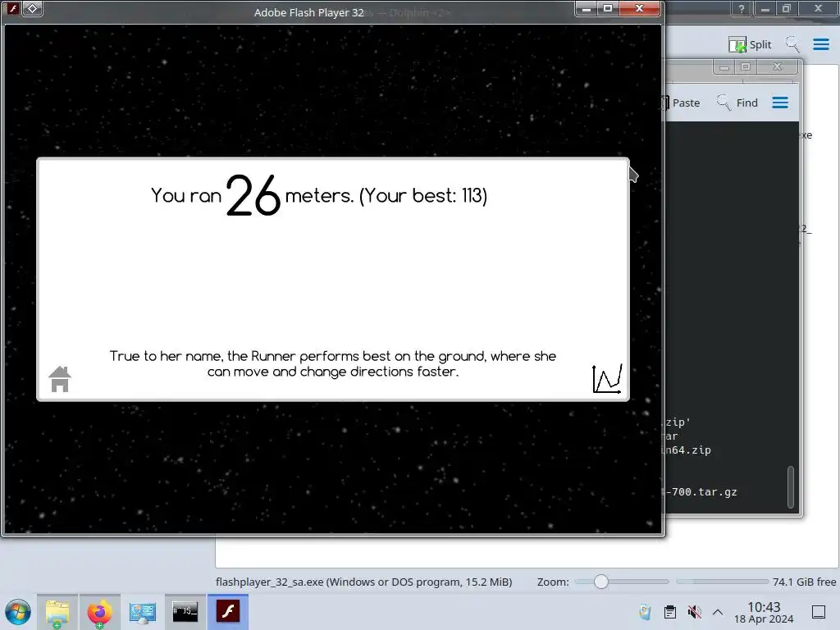Click Paste in the terminal window toolbar
The height and width of the screenshot is (630, 840).
681,103
